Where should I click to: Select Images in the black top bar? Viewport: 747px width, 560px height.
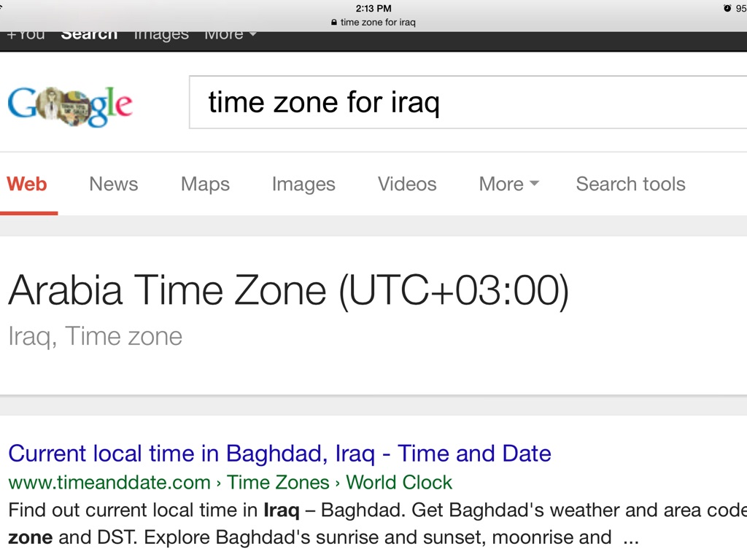(160, 34)
